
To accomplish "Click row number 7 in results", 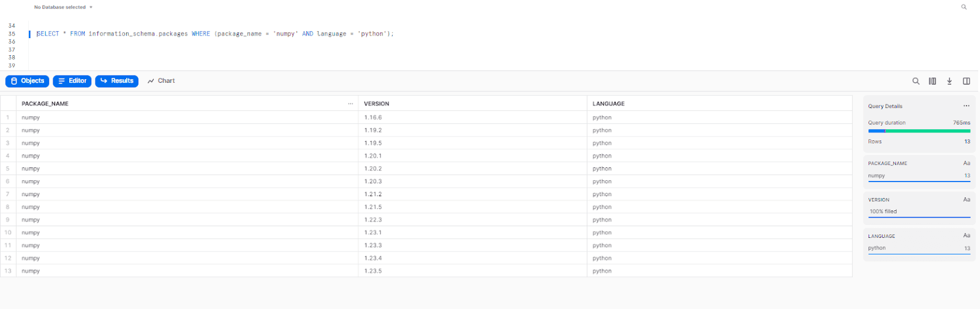I will click(x=8, y=194).
